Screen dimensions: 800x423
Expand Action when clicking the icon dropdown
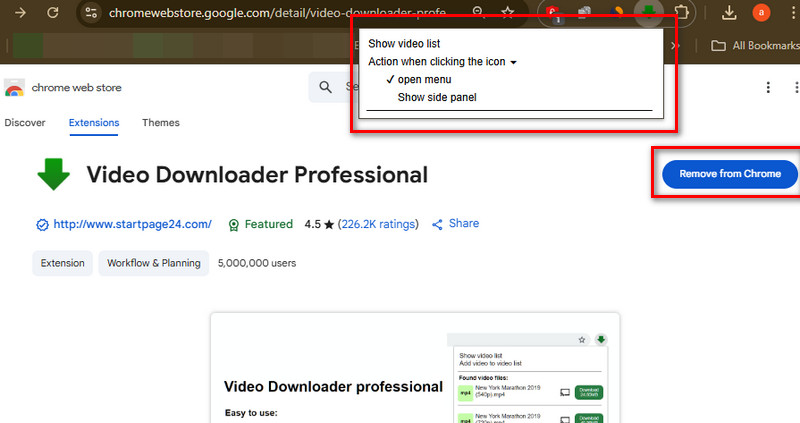[442, 62]
